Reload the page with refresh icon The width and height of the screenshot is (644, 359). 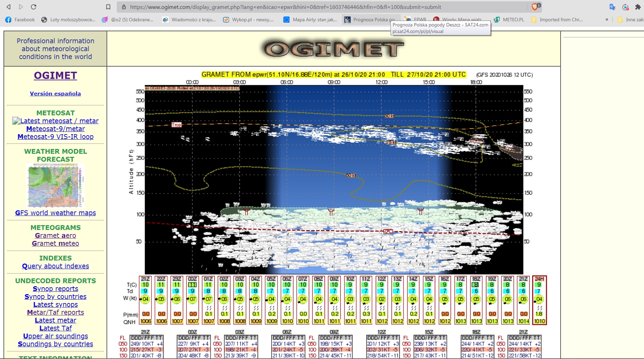coord(33,7)
